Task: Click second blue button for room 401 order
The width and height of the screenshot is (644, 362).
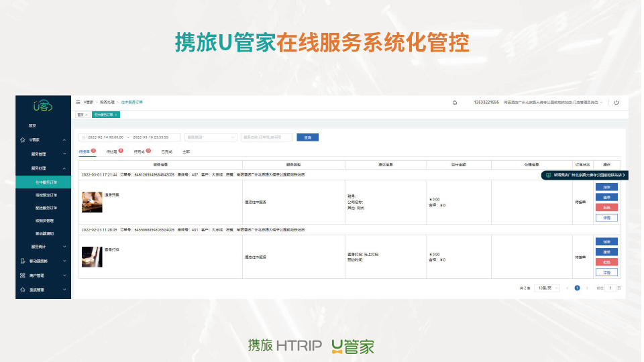Action: (x=606, y=252)
